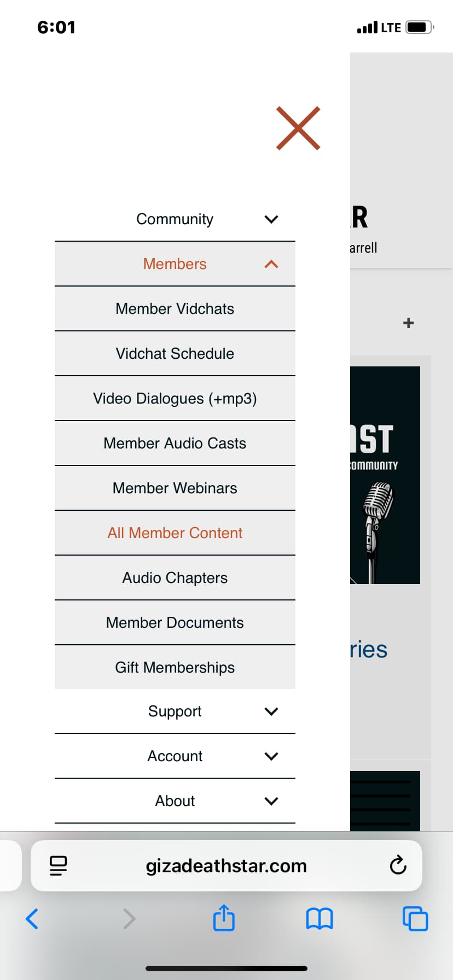Open the Safari tabs overview icon
The image size is (453, 980).
(x=415, y=919)
